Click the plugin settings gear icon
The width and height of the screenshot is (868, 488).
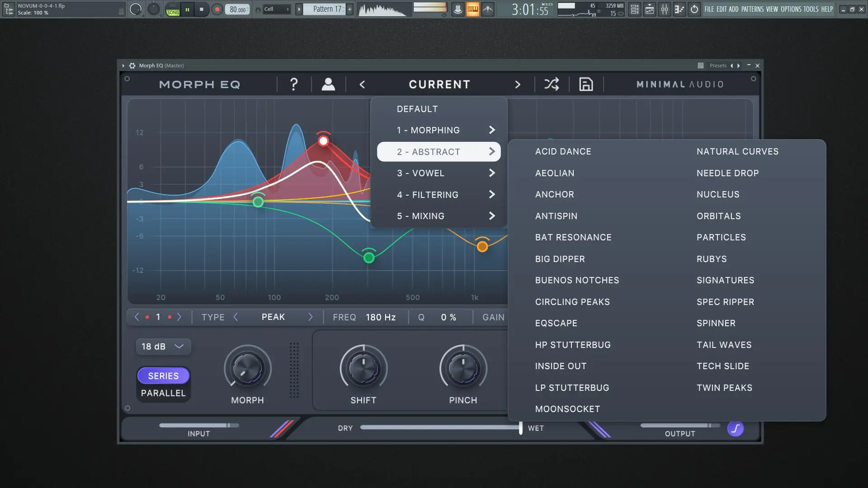tap(132, 66)
